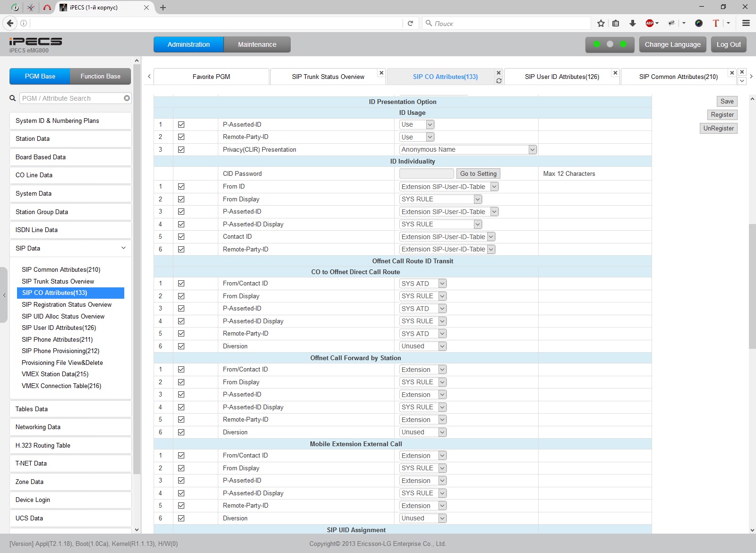This screenshot has height=553, width=756.
Task: Open the SIP User ID Attributes(126) tab
Action: click(x=561, y=77)
